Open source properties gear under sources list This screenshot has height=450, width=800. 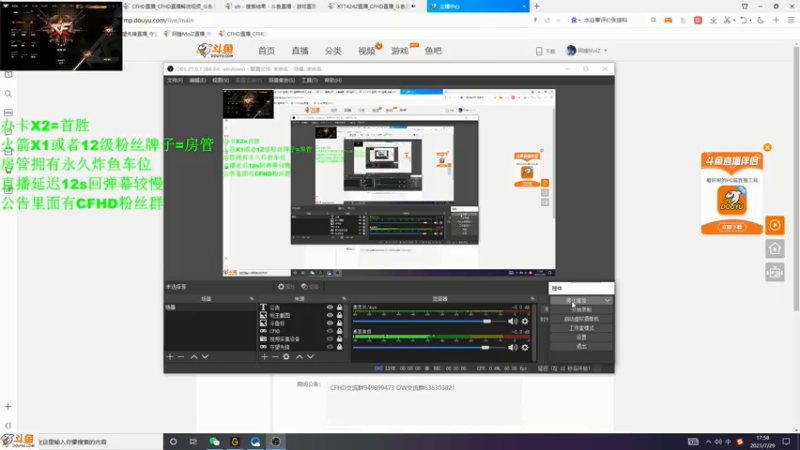point(286,357)
